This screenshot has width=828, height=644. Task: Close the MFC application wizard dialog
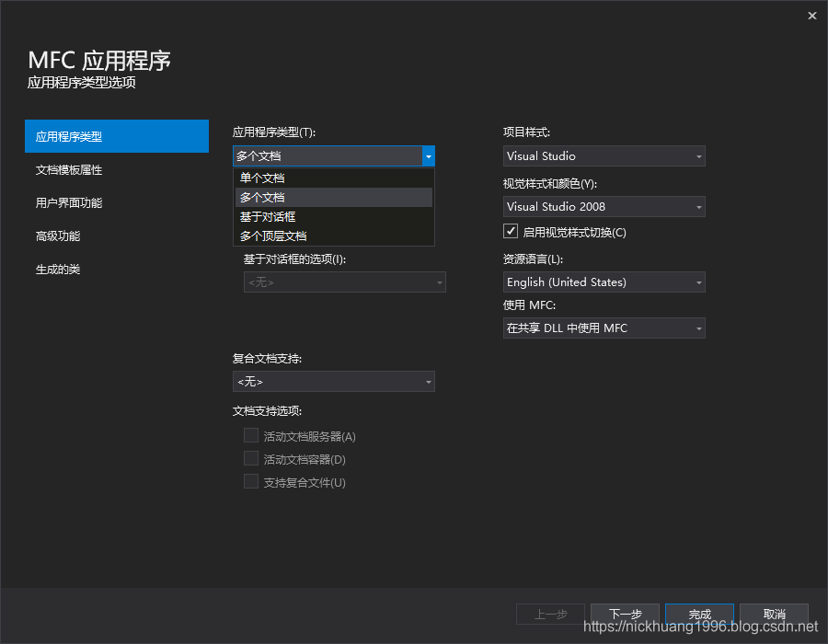click(811, 16)
